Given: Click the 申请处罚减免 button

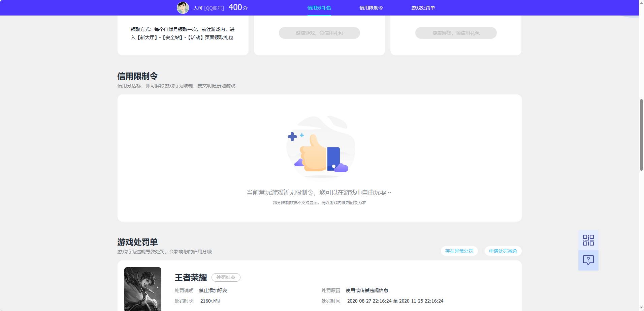Looking at the screenshot, I should 503,251.
